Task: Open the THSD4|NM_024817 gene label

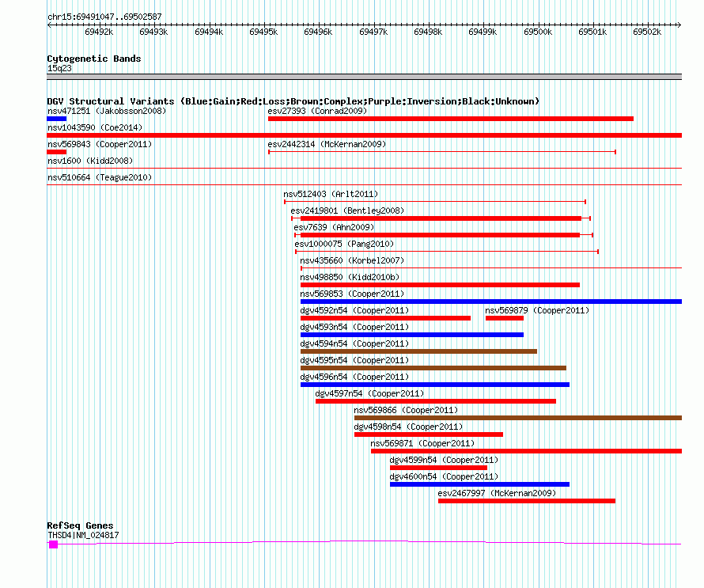Action: (84, 536)
